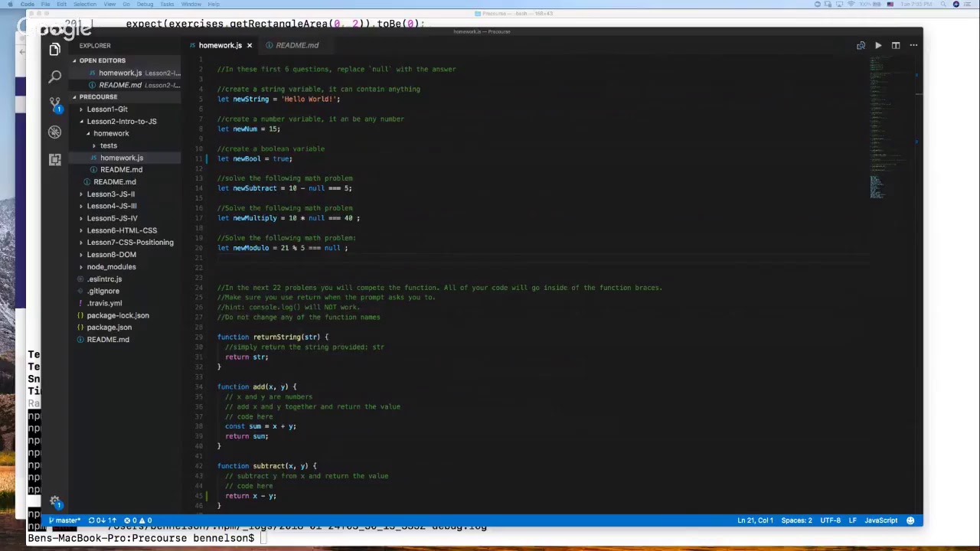Collapse the OPEN EDITORS section
This screenshot has width=980, height=551.
click(102, 60)
